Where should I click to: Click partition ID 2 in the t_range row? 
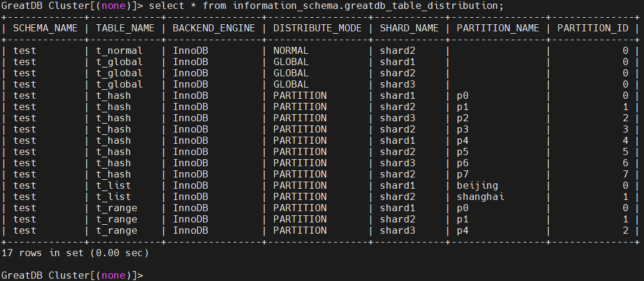pyautogui.click(x=625, y=231)
